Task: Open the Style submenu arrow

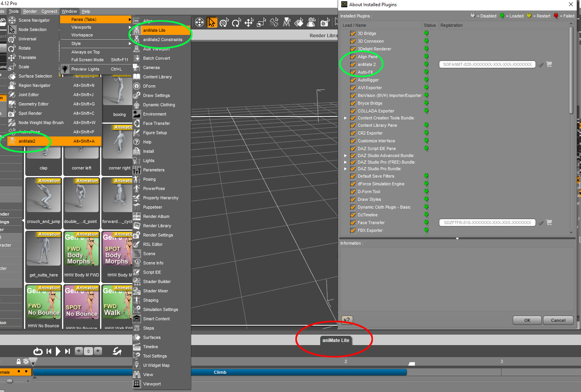Action: [130, 43]
